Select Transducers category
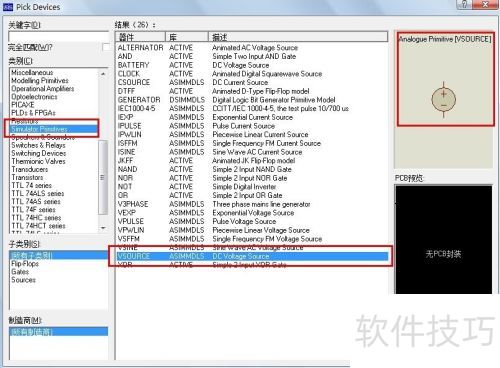This screenshot has width=500, height=368. (x=30, y=169)
